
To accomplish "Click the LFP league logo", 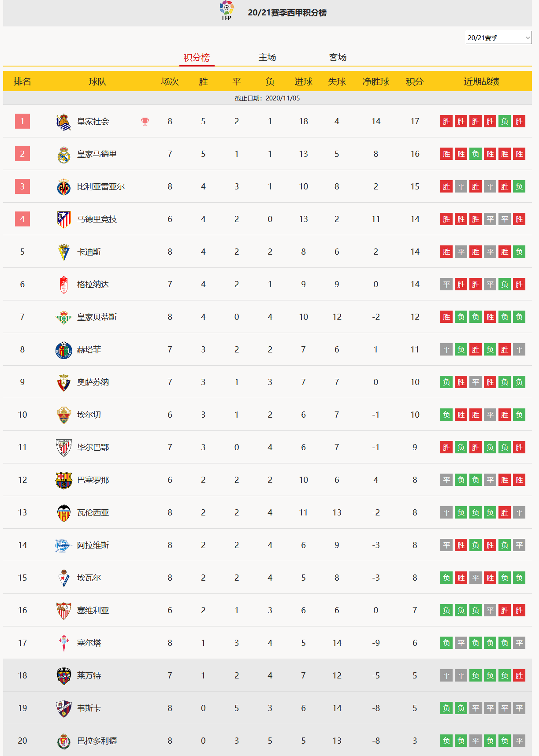I will click(227, 11).
